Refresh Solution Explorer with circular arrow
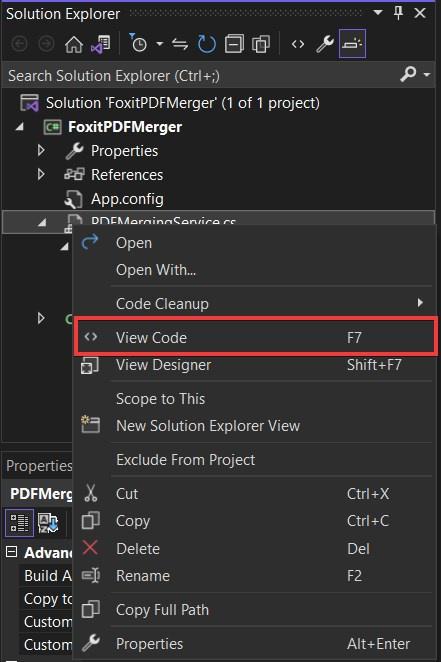441x662 pixels. click(206, 44)
